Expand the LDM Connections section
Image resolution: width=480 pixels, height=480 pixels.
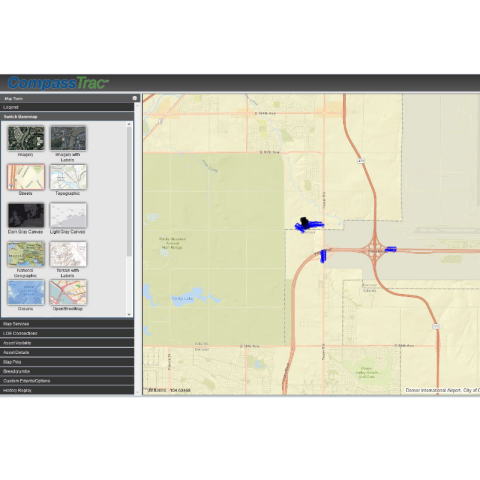click(67, 333)
